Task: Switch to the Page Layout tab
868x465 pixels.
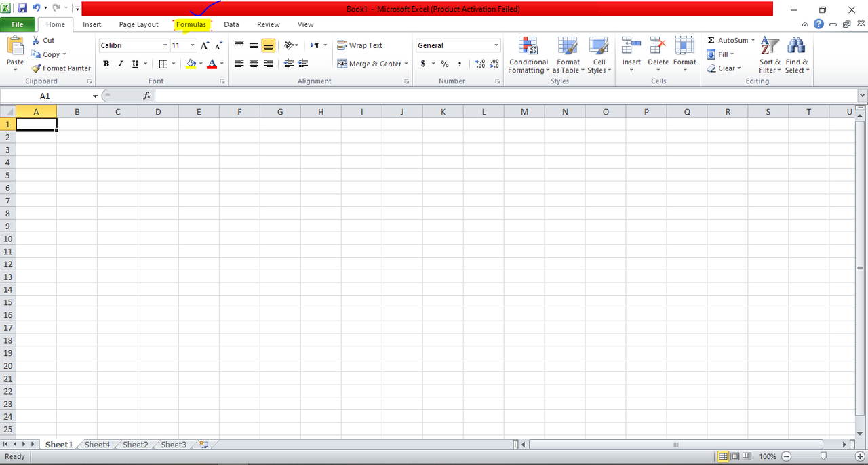Action: coord(139,24)
